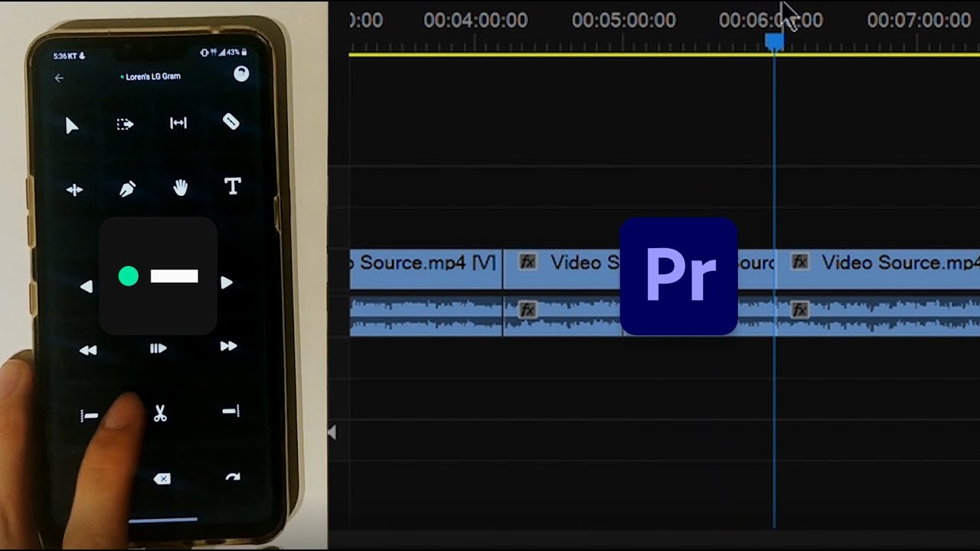Tap the rewind button on phone

tap(88, 350)
